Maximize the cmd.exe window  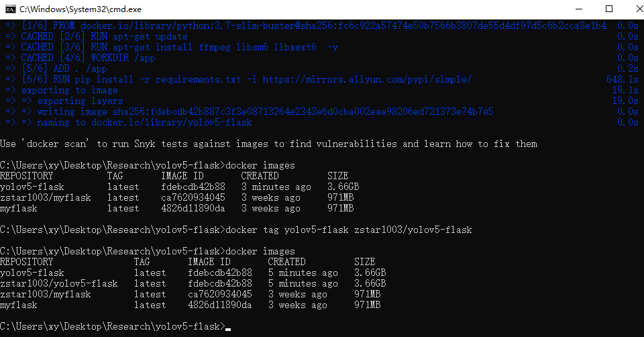pos(609,9)
